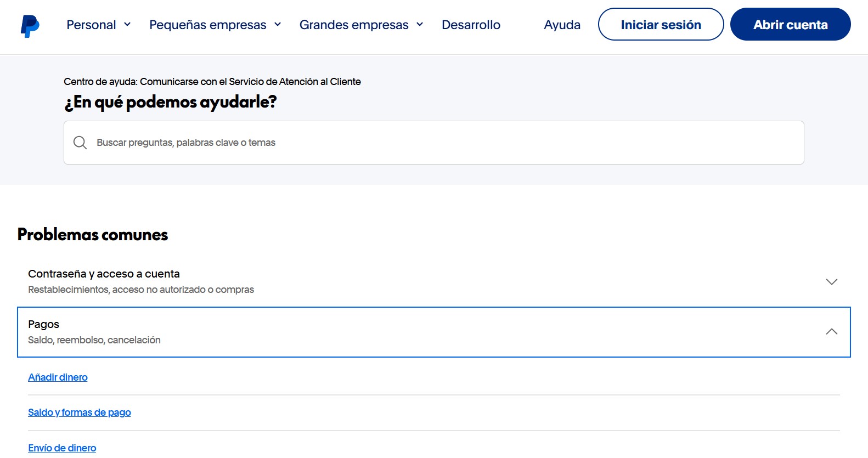This screenshot has width=868, height=458.
Task: Open the Envío de dinero link
Action: (62, 448)
